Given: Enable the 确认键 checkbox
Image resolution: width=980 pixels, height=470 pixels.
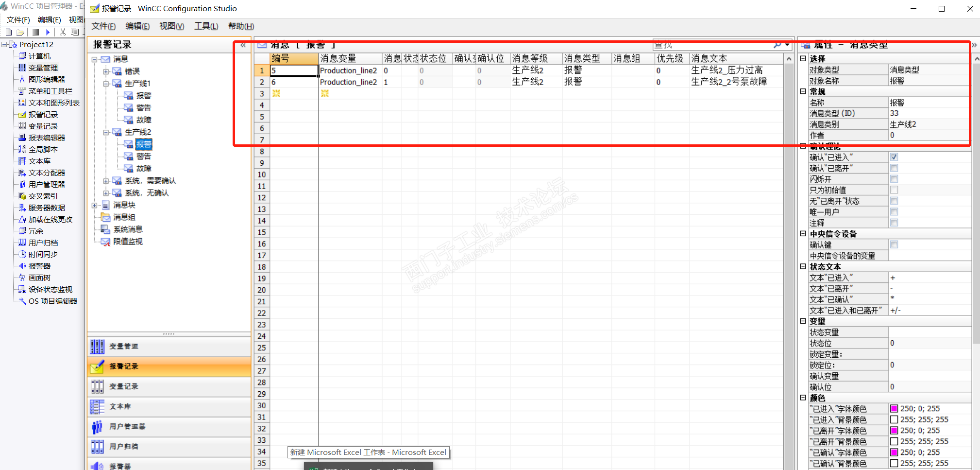Looking at the screenshot, I should (894, 244).
